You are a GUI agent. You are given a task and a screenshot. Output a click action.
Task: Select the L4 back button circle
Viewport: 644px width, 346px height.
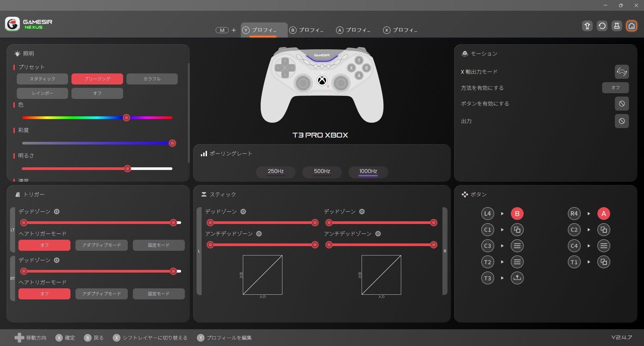(x=488, y=214)
